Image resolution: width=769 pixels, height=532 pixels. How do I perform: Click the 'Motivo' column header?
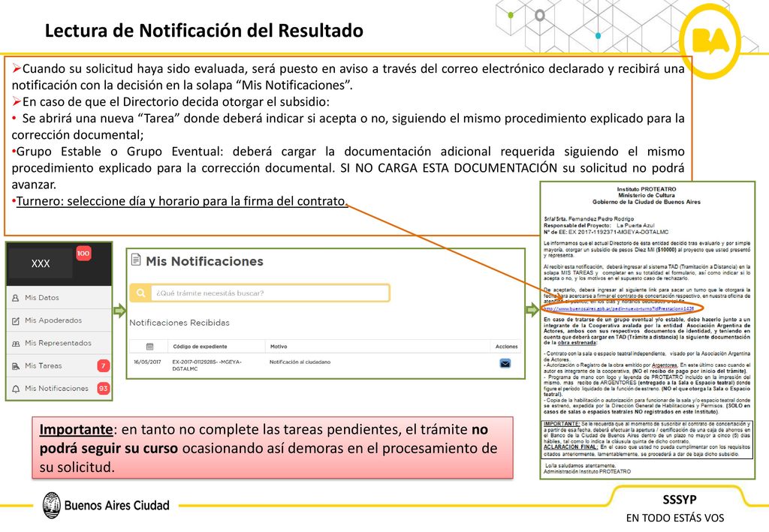(279, 347)
